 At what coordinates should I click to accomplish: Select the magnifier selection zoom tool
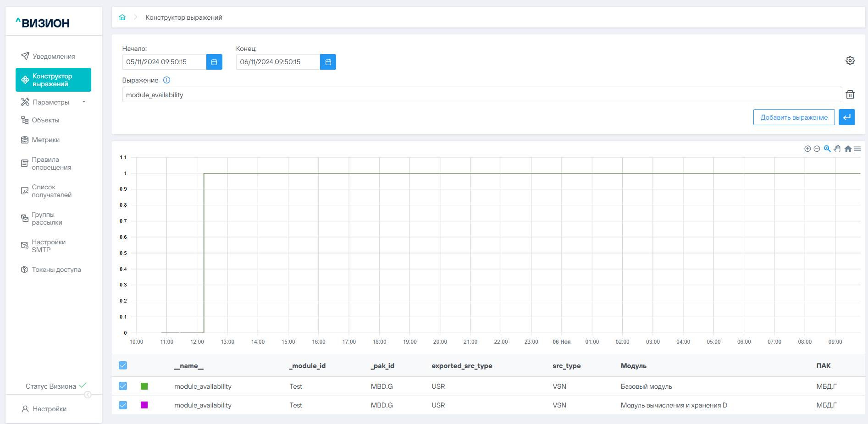click(827, 149)
